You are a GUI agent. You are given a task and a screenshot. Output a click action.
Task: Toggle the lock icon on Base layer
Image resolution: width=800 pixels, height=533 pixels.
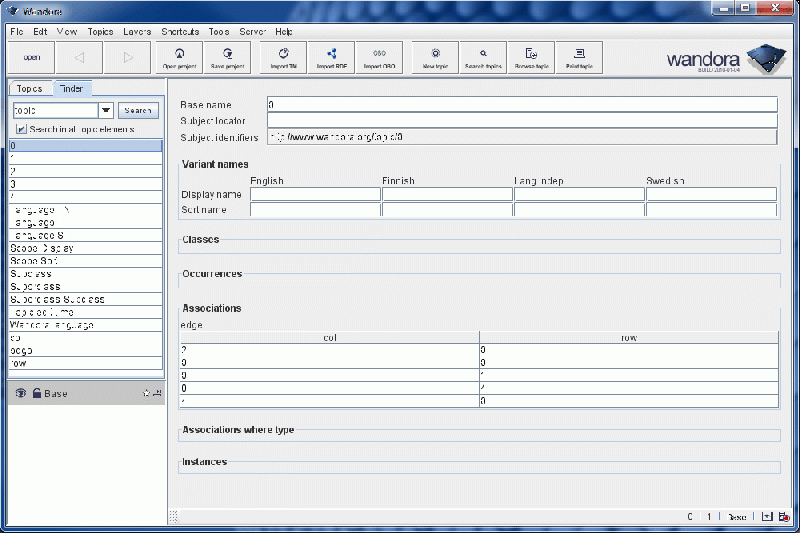coord(36,394)
